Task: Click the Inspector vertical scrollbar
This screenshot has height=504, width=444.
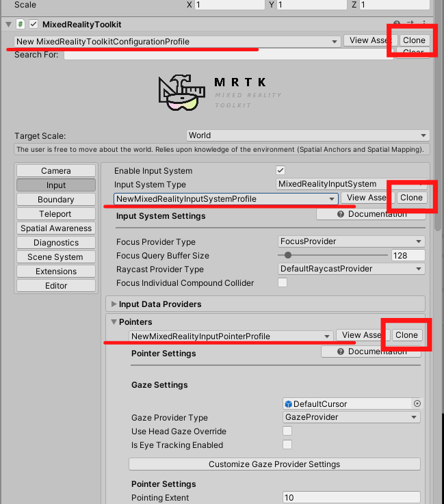Action: 438,116
